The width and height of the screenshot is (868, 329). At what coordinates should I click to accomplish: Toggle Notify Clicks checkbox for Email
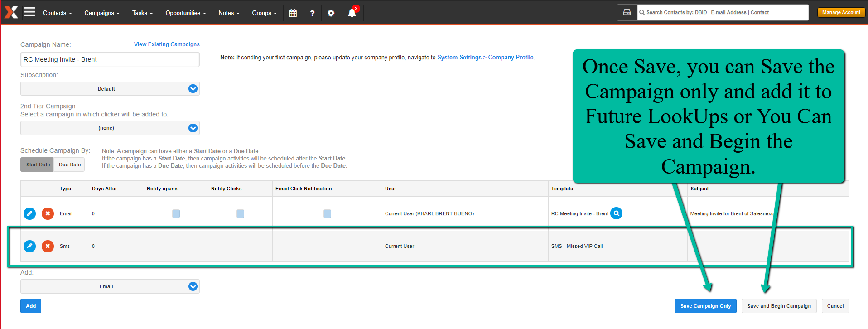pyautogui.click(x=241, y=213)
